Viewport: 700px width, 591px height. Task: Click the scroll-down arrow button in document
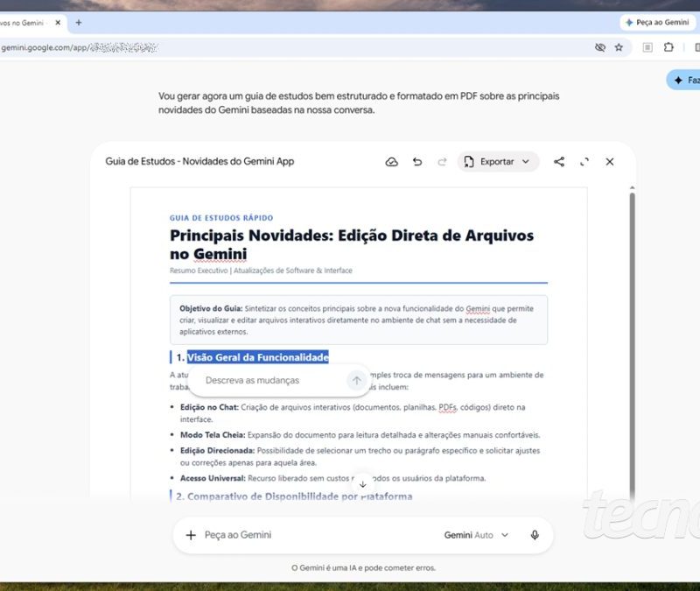363,484
